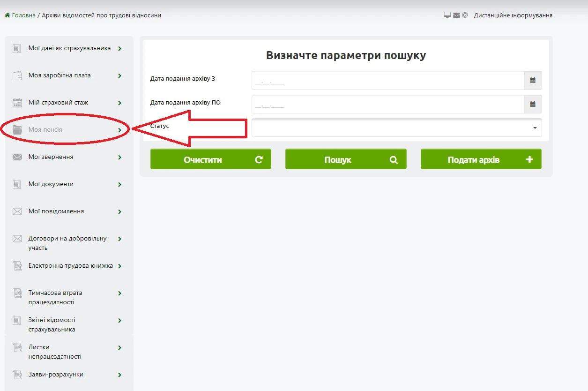Expand Листки непрацездатності chevron
The height and width of the screenshot is (391, 588).
pos(120,347)
